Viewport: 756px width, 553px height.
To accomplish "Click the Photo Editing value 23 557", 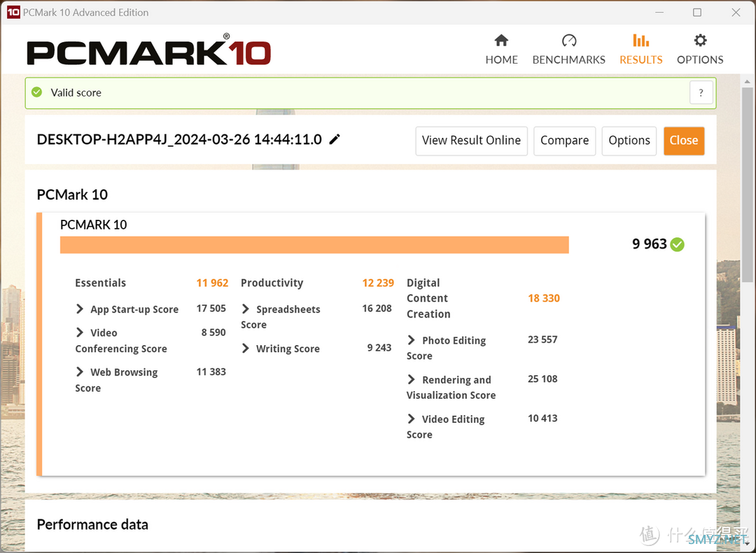I will point(543,340).
